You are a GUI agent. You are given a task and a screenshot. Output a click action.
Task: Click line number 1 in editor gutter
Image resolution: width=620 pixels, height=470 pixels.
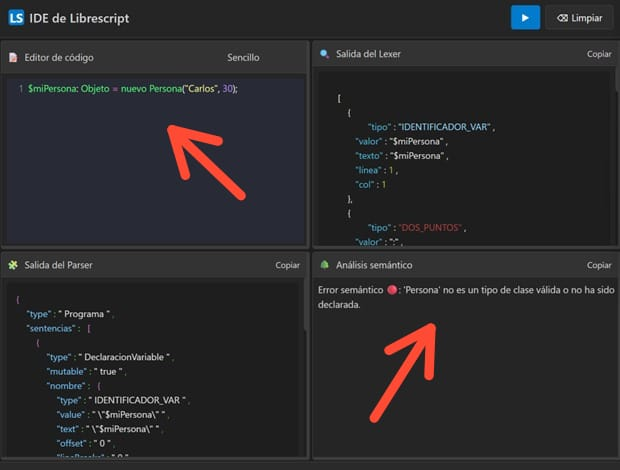point(21,89)
